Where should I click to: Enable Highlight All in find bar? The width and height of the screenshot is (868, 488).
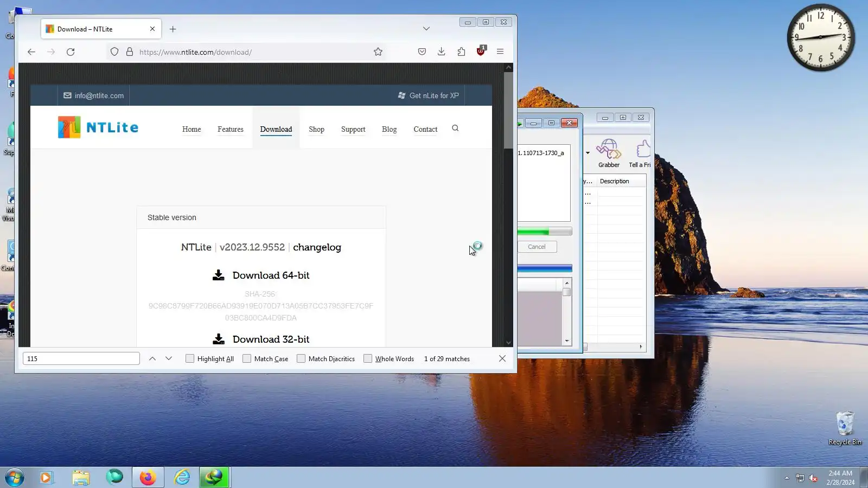[190, 359]
